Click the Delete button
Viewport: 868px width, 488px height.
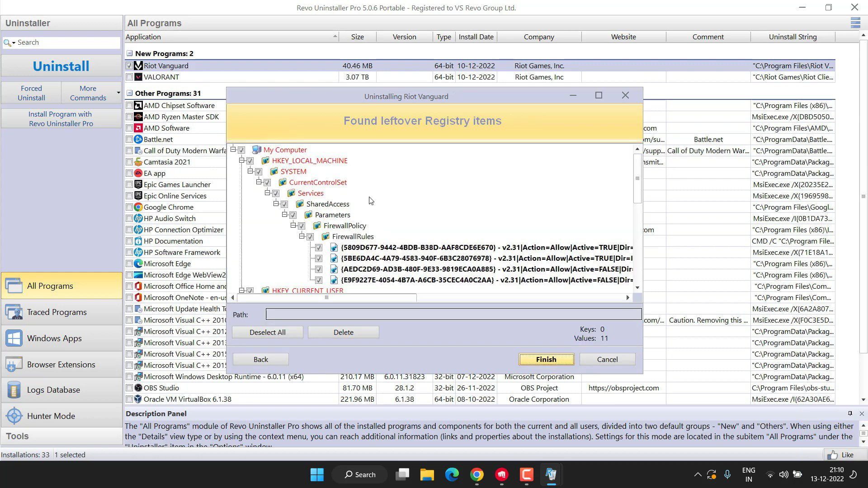[344, 333]
